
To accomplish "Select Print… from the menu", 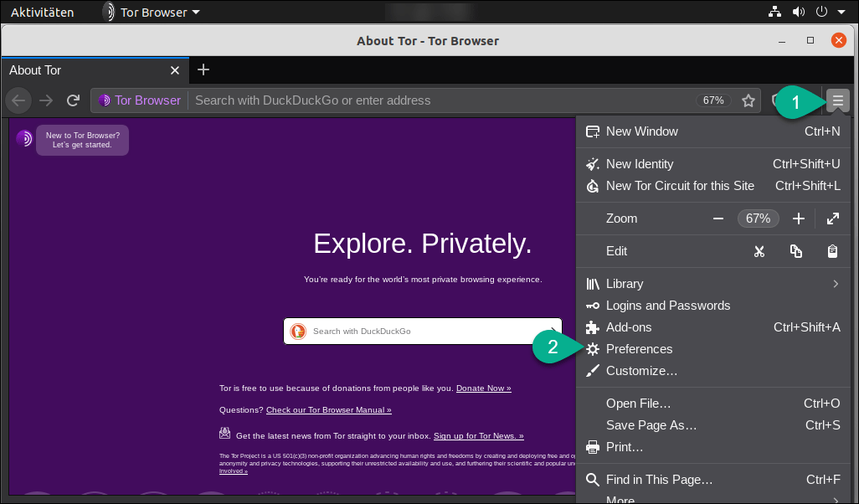I will [712, 447].
